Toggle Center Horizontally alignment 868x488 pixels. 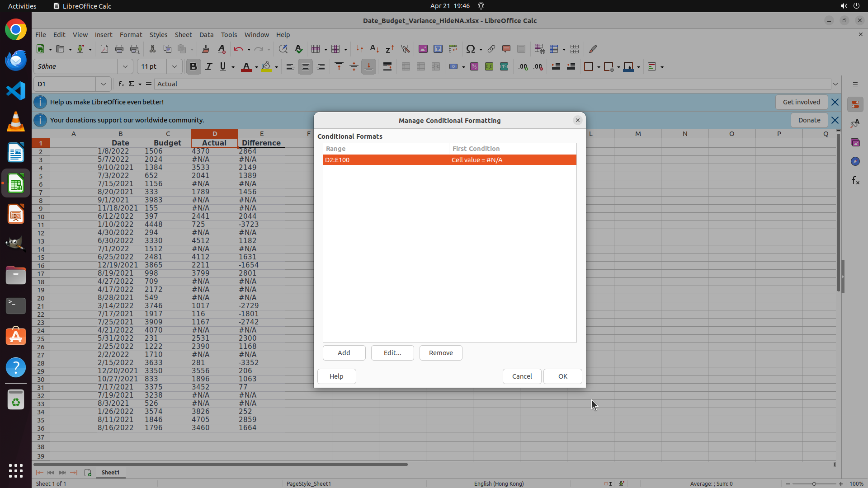(x=306, y=66)
